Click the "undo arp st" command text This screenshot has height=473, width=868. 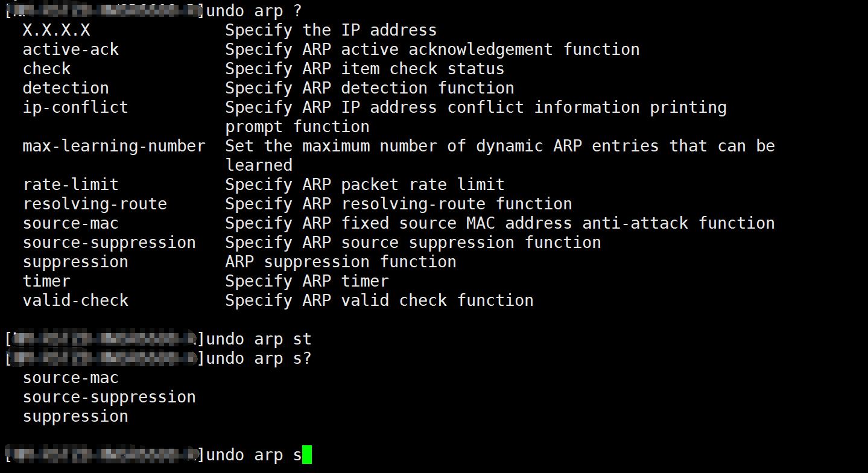tap(259, 339)
